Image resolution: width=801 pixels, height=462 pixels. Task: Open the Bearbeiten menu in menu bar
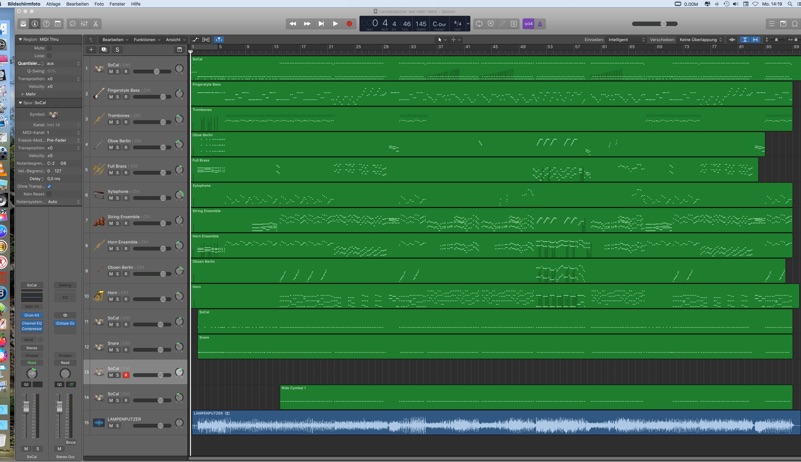pos(78,4)
